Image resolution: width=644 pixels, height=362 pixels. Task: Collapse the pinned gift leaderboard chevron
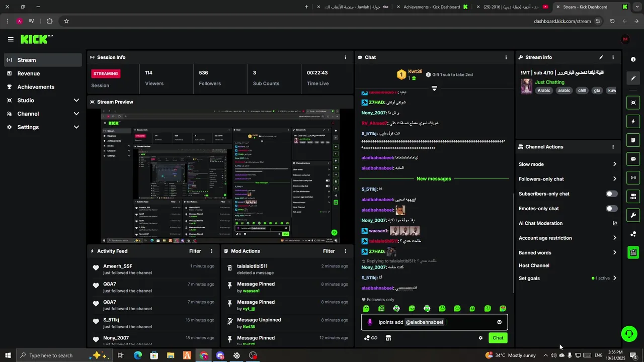434,88
